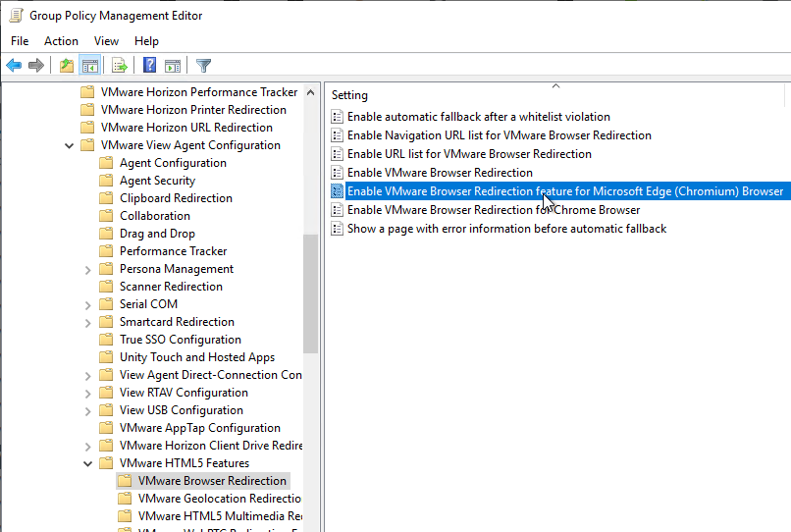Click the Export List toolbar icon

tap(119, 65)
